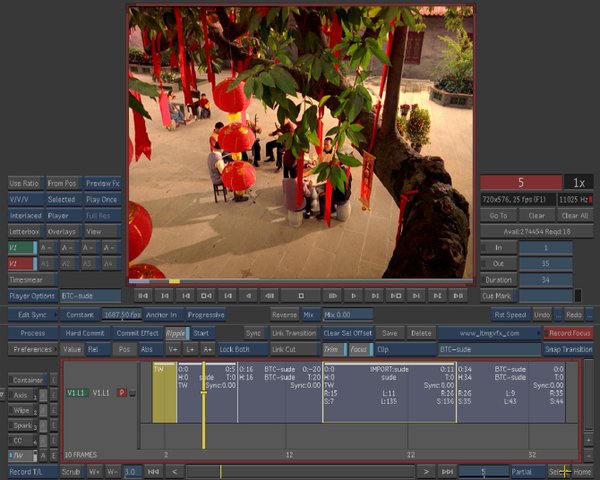Screen dimensions: 600x480
Task: Jump to first frame using transport bar
Action: (143, 296)
